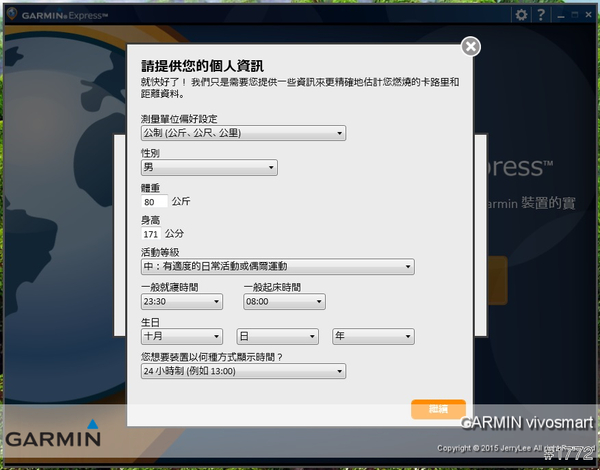The image size is (600, 470).
Task: Open settings gear in Garmin Express title bar
Action: point(521,15)
